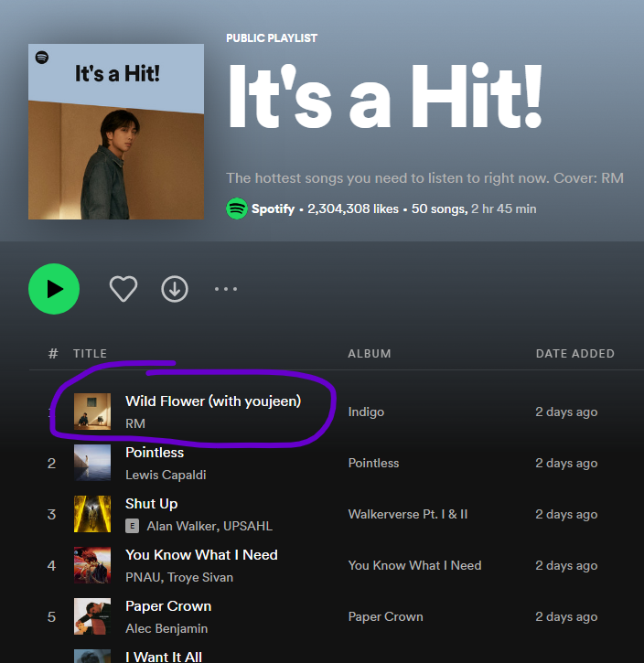Open artist Alan Walker
The width and height of the screenshot is (644, 663).
pos(181,526)
